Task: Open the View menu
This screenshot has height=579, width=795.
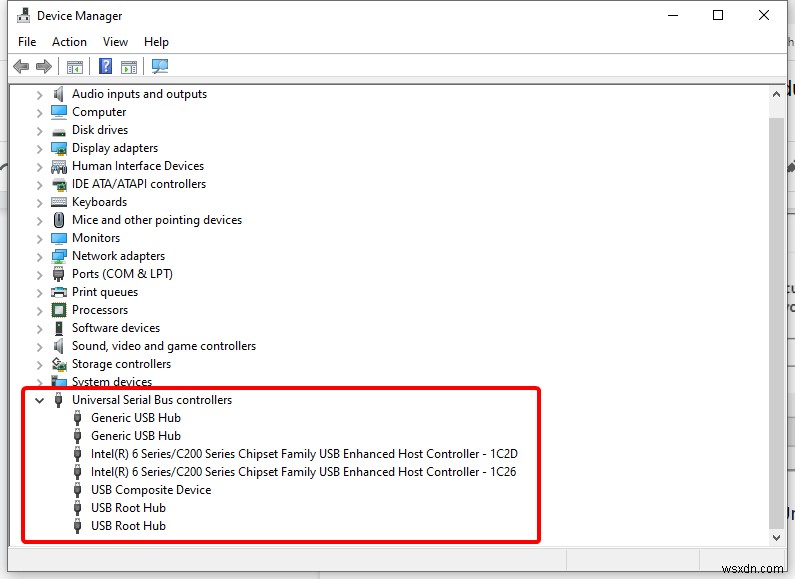Action: [115, 42]
